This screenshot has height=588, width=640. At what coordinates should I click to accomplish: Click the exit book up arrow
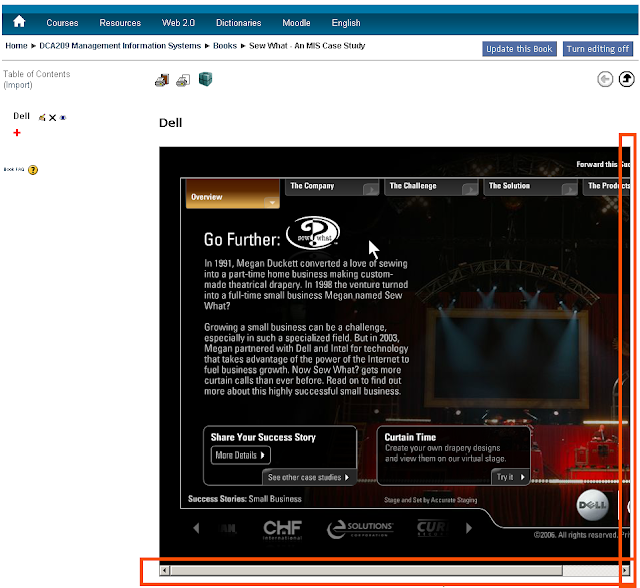pos(627,79)
